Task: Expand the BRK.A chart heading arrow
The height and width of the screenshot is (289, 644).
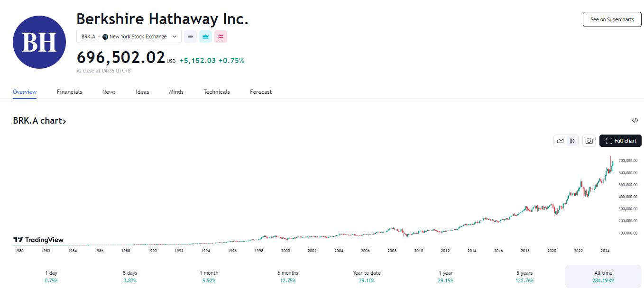Action: pyautogui.click(x=64, y=121)
